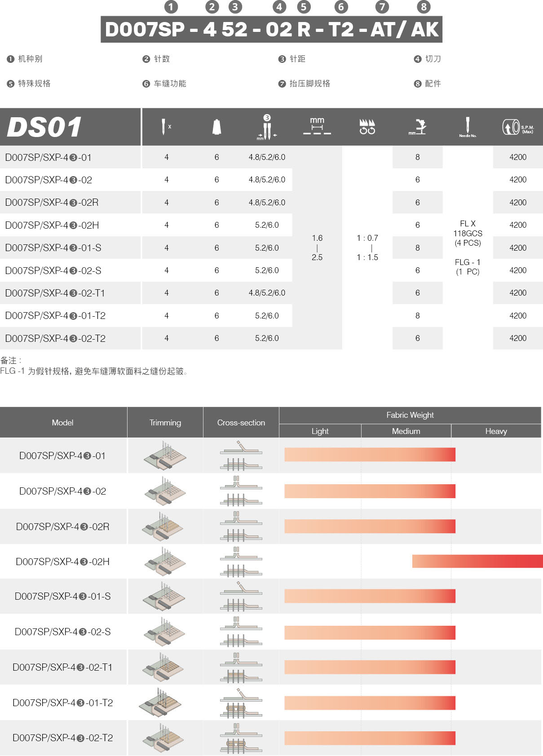Click the thread cone icon in header
The height and width of the screenshot is (756, 543).
216,127
